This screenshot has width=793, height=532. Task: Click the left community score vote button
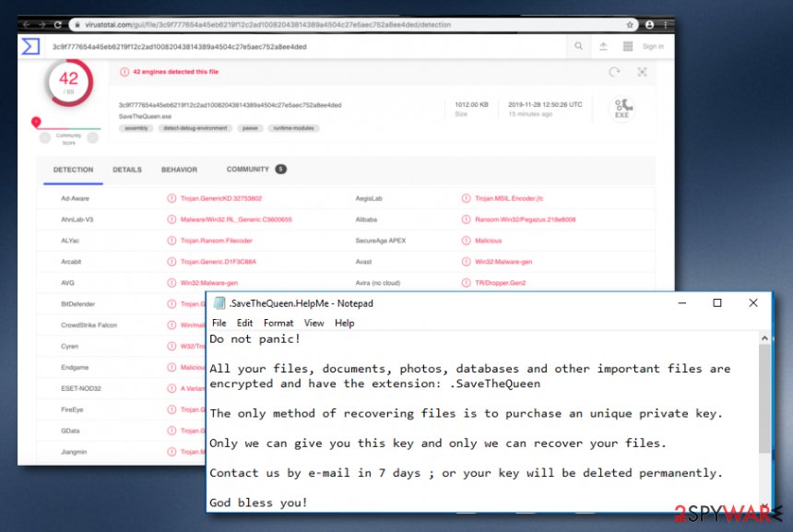coord(45,137)
